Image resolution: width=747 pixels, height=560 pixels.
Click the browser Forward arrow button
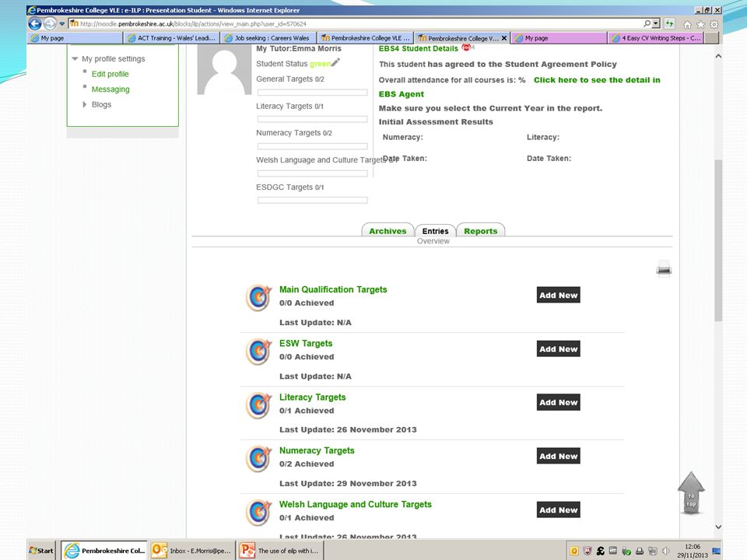[x=50, y=23]
